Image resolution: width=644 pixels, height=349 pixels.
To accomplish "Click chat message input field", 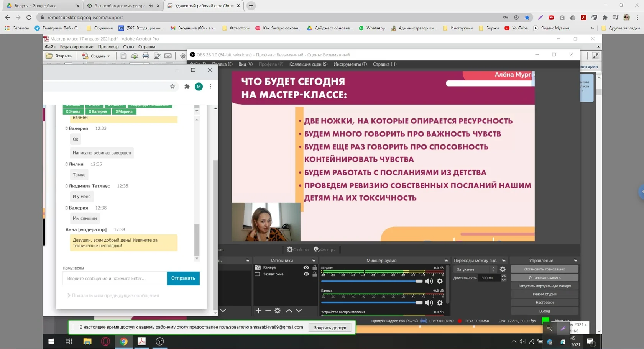I will tap(115, 278).
